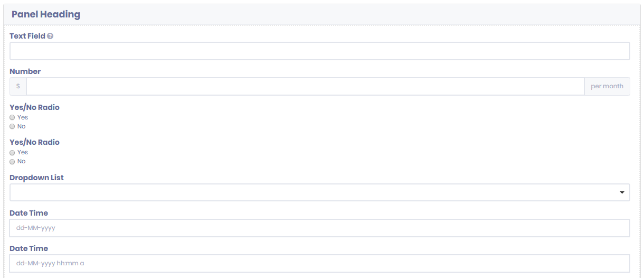Click the first 'Yes/No Radio' group label

tap(34, 107)
